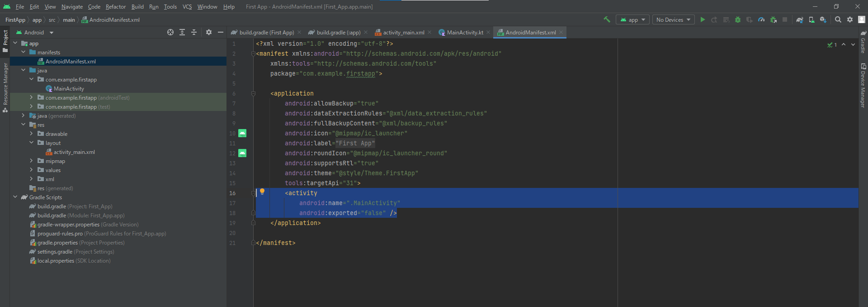
Task: Go to previous highlighted problem arrow
Action: (x=844, y=44)
